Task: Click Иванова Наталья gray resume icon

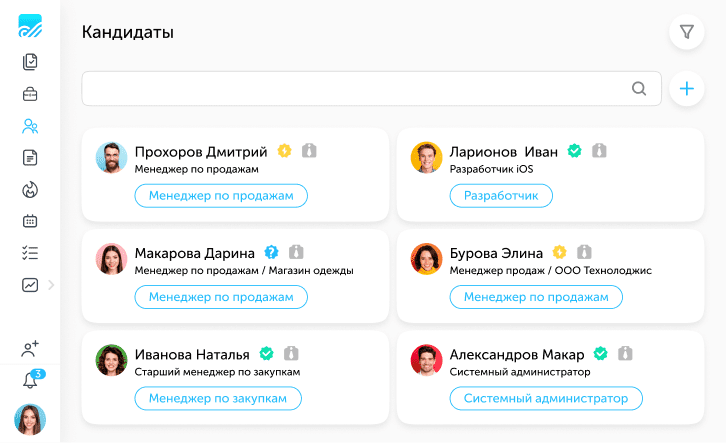Action: [x=291, y=353]
